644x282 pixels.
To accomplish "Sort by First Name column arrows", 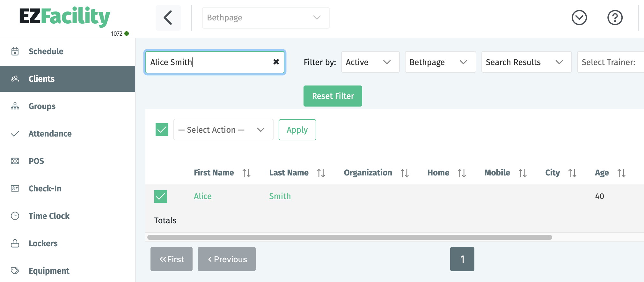I will click(246, 173).
